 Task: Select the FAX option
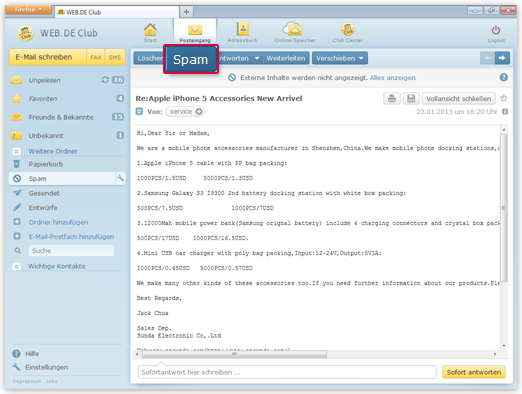point(96,57)
